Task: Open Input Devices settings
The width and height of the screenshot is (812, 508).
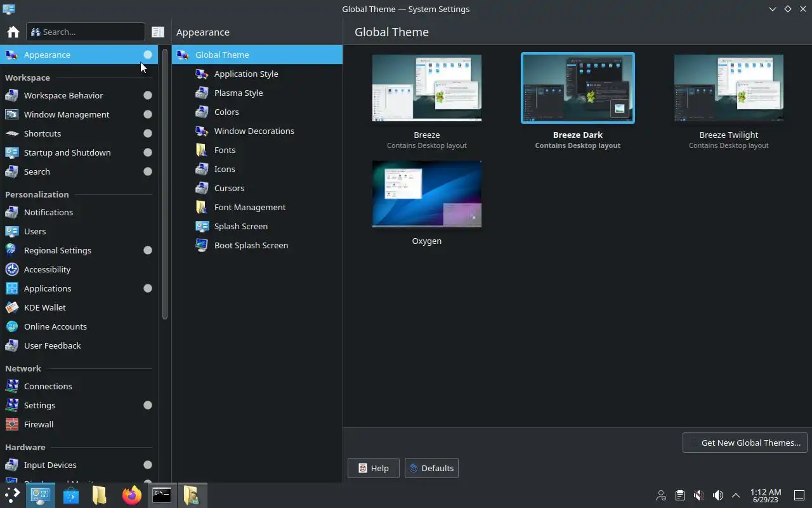Action: click(79, 465)
